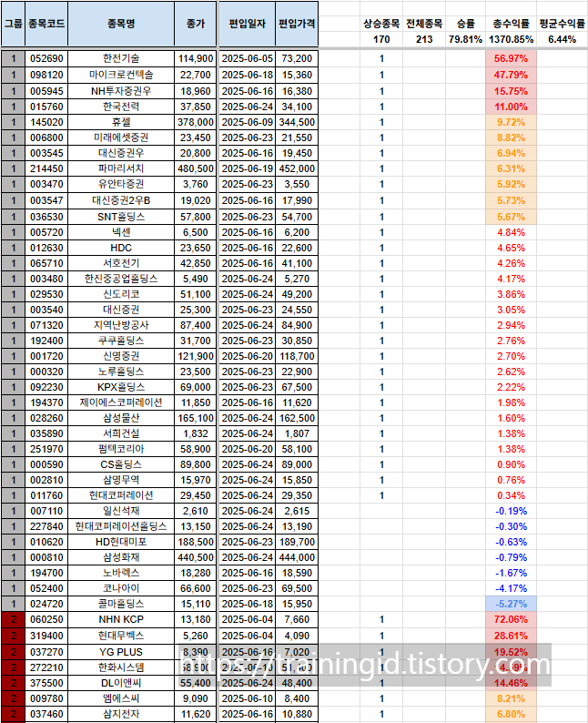The height and width of the screenshot is (723, 588).
Task: Click the CS홀딩스 name cell
Action: click(x=121, y=464)
